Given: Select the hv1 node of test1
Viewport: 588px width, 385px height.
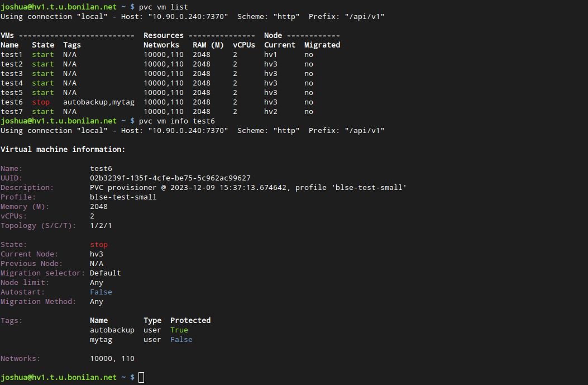Looking at the screenshot, I should pyautogui.click(x=271, y=55).
